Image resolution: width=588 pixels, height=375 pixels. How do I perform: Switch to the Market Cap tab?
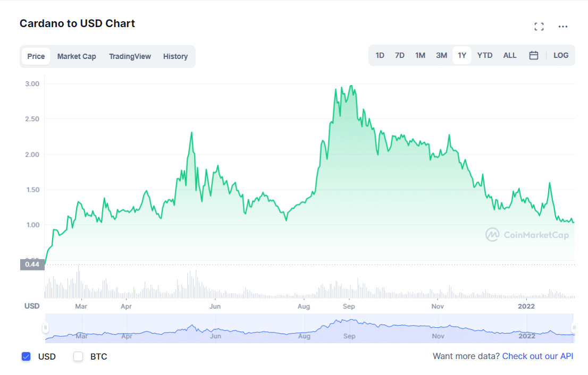tap(77, 56)
